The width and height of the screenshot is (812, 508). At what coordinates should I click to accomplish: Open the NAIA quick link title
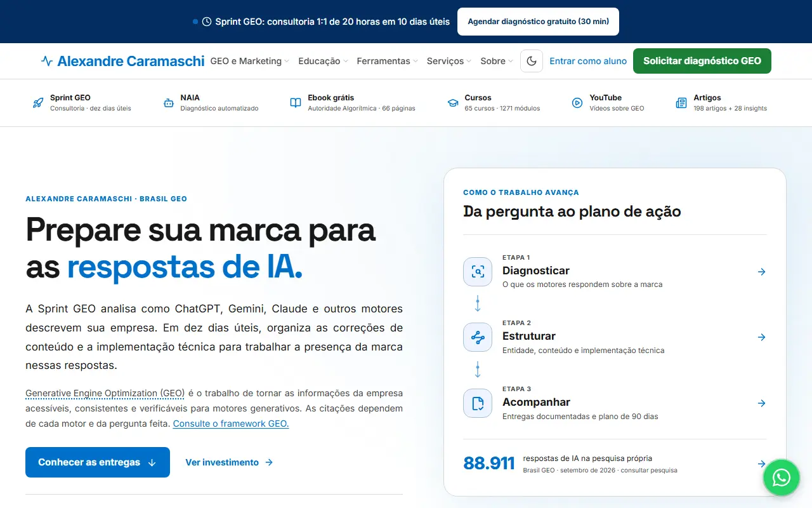[x=190, y=98]
